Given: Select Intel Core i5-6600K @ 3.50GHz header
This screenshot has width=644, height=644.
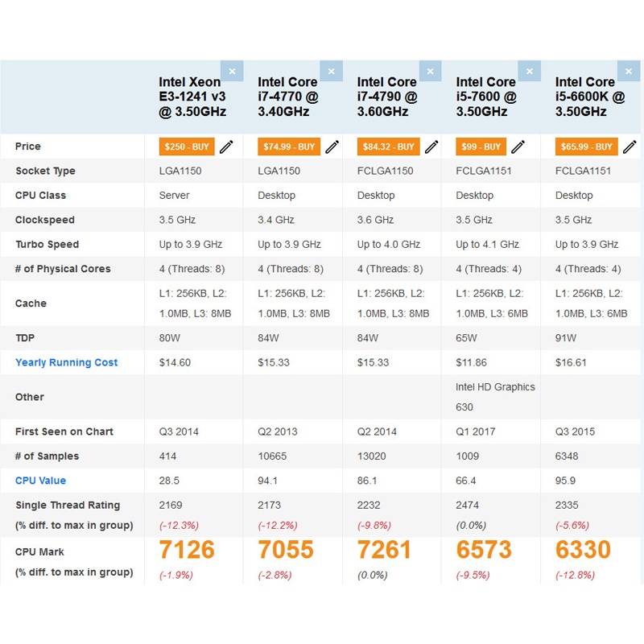Looking at the screenshot, I should [x=590, y=97].
